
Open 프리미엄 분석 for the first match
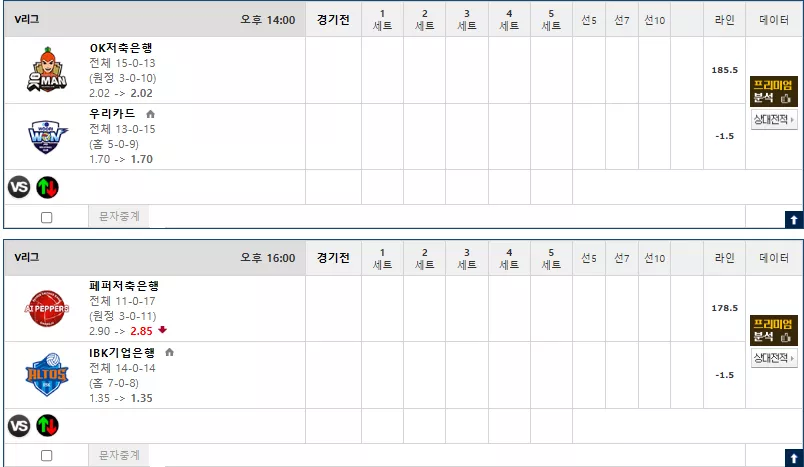pos(774,91)
